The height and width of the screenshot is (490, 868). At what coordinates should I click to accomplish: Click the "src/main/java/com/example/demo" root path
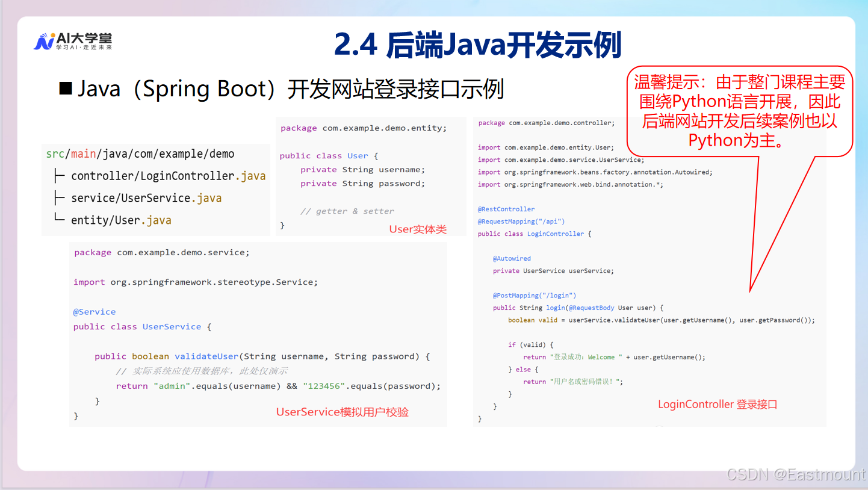click(140, 154)
